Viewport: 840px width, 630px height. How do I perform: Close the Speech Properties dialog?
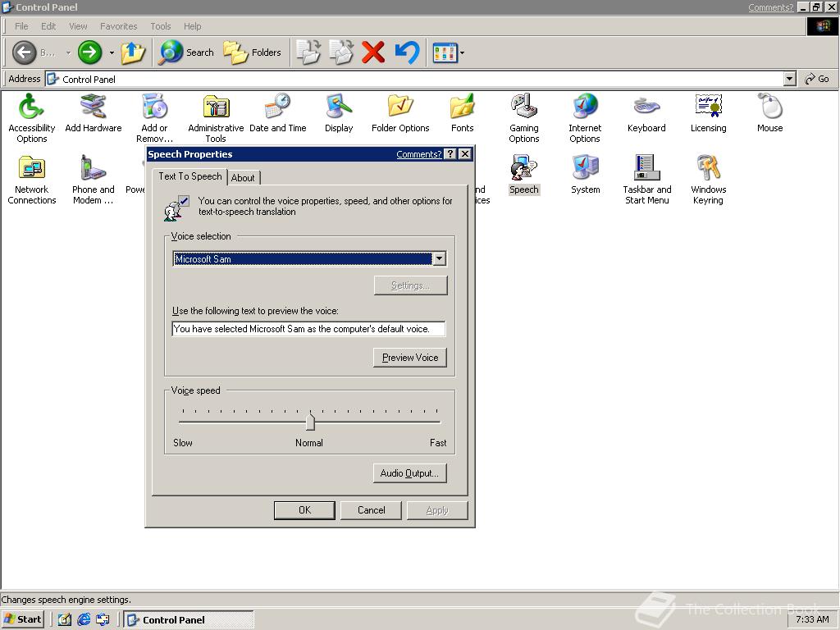pos(466,154)
